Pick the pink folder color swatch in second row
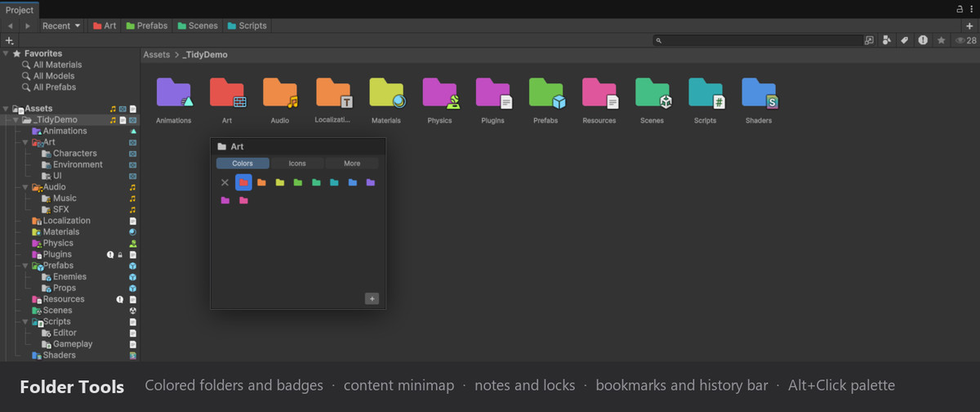 tap(243, 200)
